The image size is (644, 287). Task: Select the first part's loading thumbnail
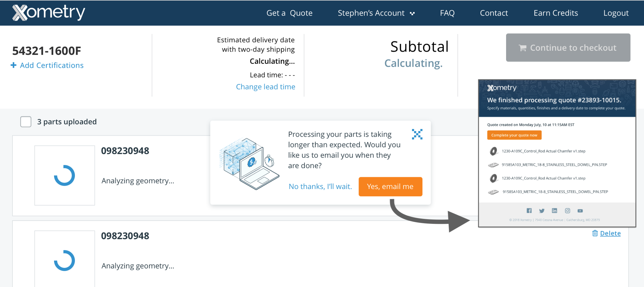[64, 175]
